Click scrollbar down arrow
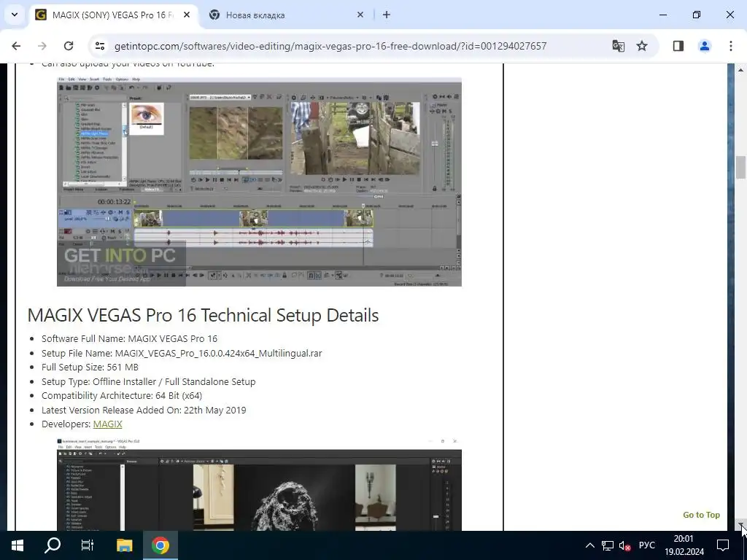 pyautogui.click(x=741, y=525)
